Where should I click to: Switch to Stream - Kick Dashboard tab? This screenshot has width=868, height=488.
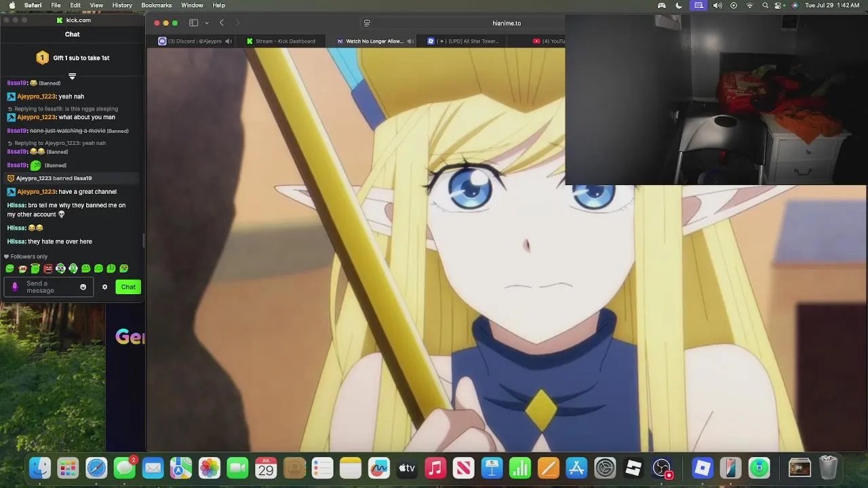click(281, 41)
